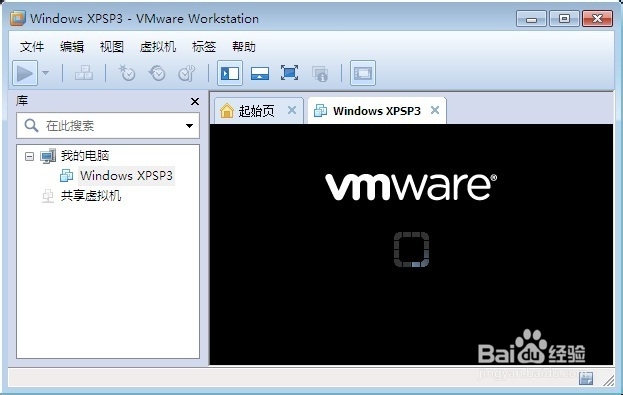Switch to the 起始页 tab
623x395 pixels.
click(256, 111)
